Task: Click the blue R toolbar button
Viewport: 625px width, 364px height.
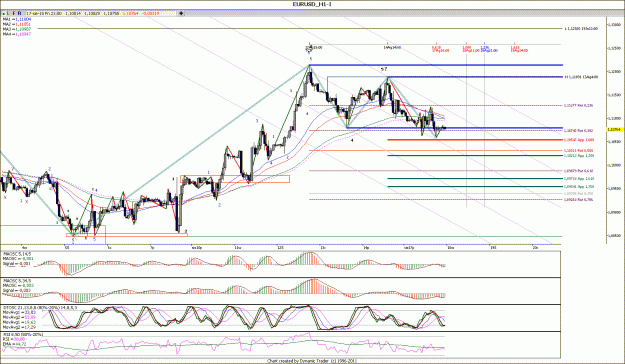Action: (20, 13)
